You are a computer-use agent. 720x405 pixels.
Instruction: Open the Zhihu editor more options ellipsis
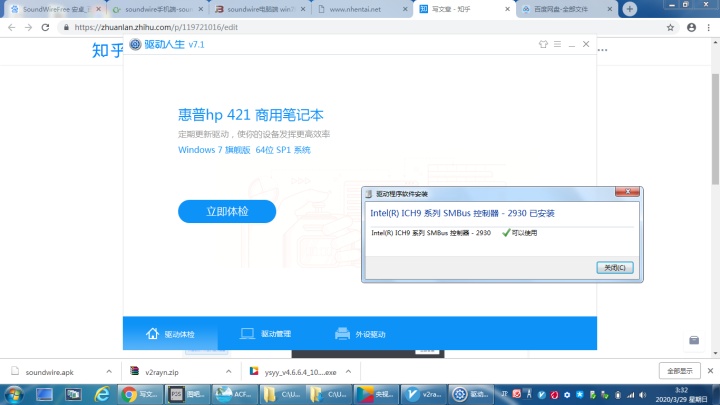[603, 50]
